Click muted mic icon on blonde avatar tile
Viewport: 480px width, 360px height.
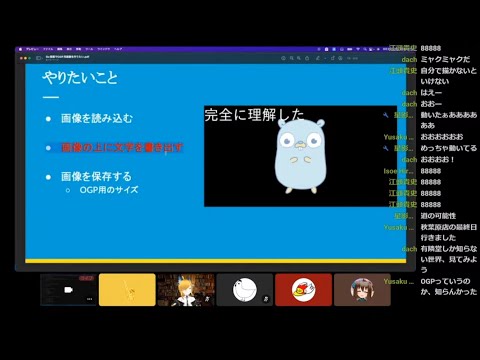point(207,299)
